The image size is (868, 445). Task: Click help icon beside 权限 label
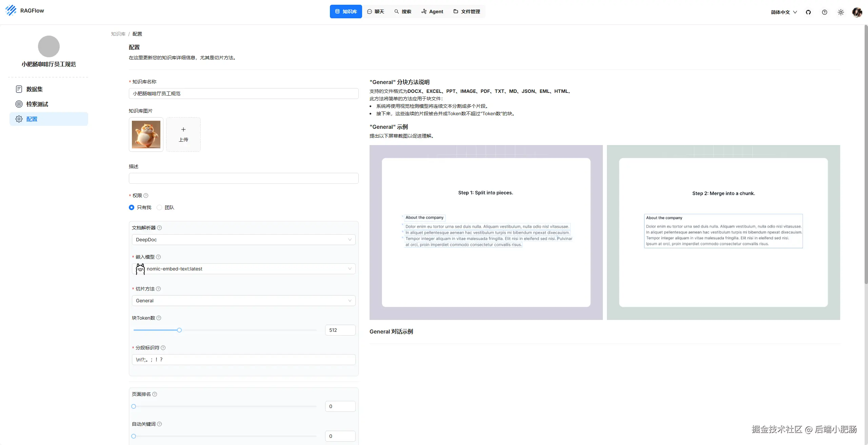[x=146, y=196]
